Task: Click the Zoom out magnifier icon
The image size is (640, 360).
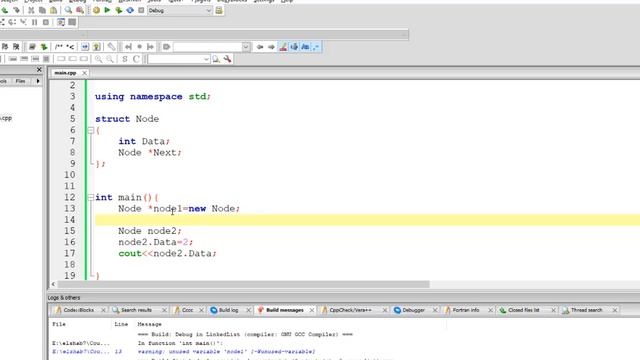Action: tap(110, 59)
